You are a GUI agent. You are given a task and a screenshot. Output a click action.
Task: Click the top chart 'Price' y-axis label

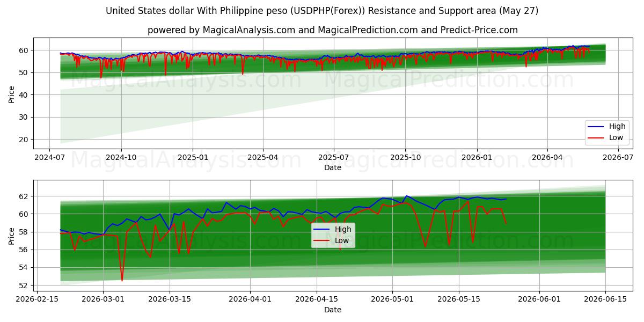(x=12, y=93)
